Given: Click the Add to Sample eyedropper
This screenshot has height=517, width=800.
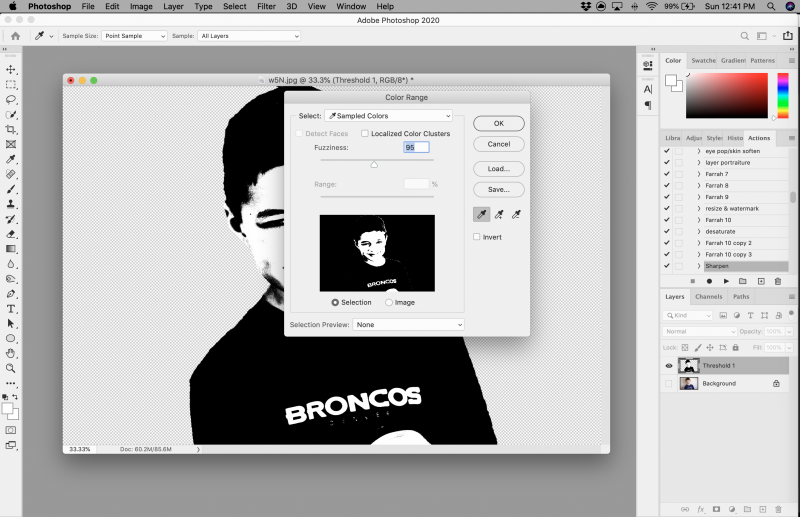Looking at the screenshot, I should 499,214.
